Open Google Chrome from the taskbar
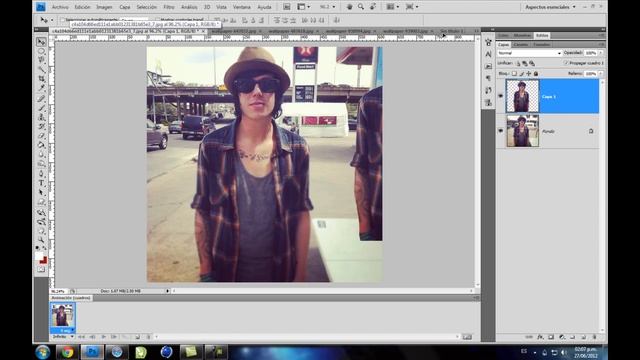This screenshot has height=360, width=640. 67,352
